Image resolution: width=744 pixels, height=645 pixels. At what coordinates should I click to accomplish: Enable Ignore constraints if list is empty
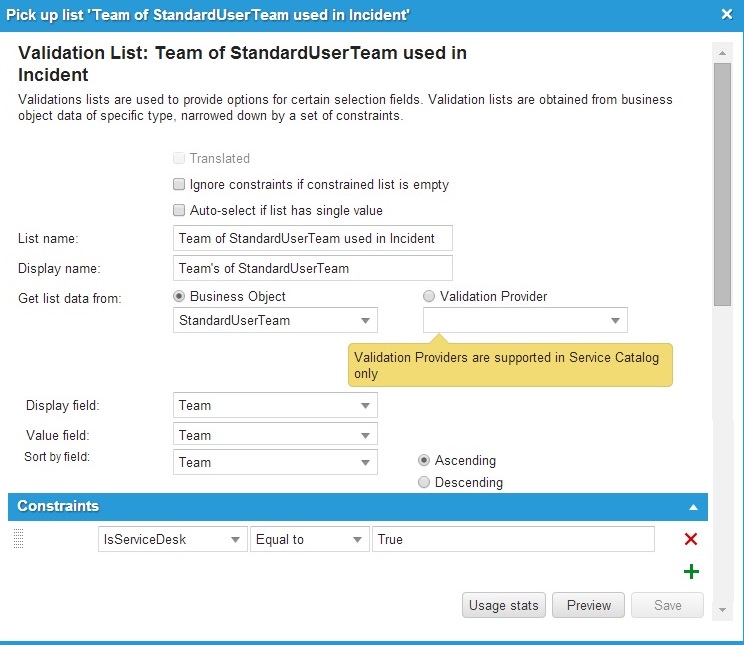coord(179,185)
